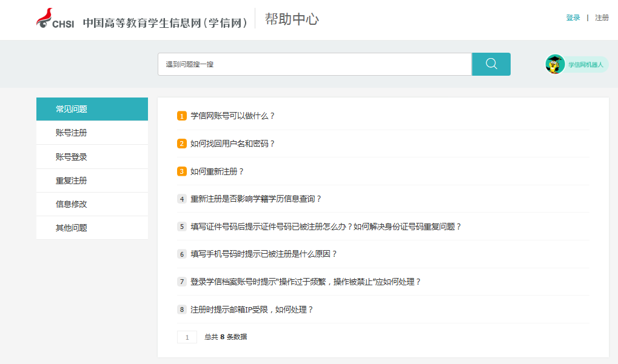Open 其他问题 in the sidebar

tap(92, 228)
